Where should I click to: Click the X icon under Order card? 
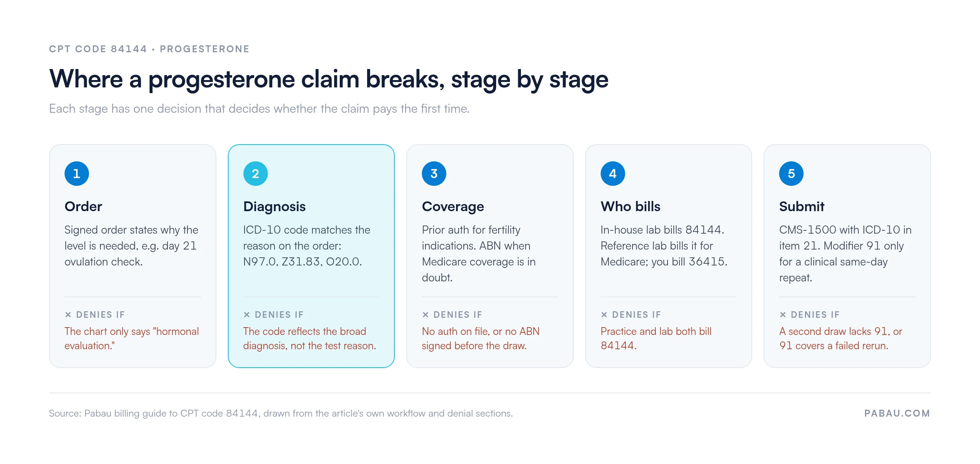tap(68, 315)
